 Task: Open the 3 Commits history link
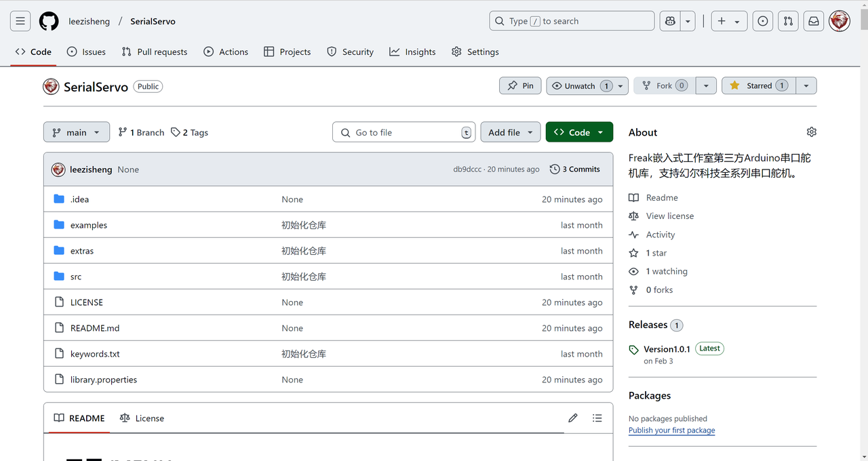click(574, 169)
